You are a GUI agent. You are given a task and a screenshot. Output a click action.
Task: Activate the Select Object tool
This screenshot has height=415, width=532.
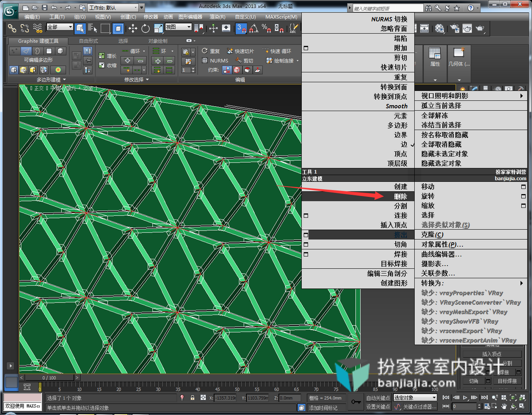coord(80,28)
